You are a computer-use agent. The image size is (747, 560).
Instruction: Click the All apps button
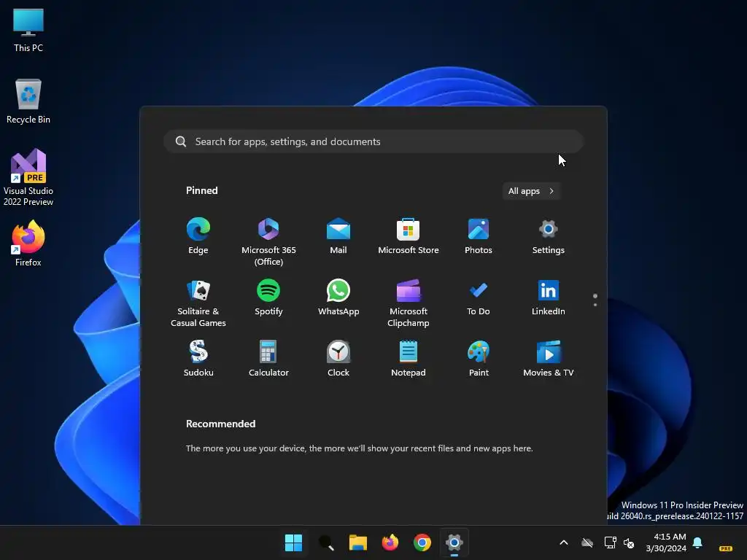[531, 191]
